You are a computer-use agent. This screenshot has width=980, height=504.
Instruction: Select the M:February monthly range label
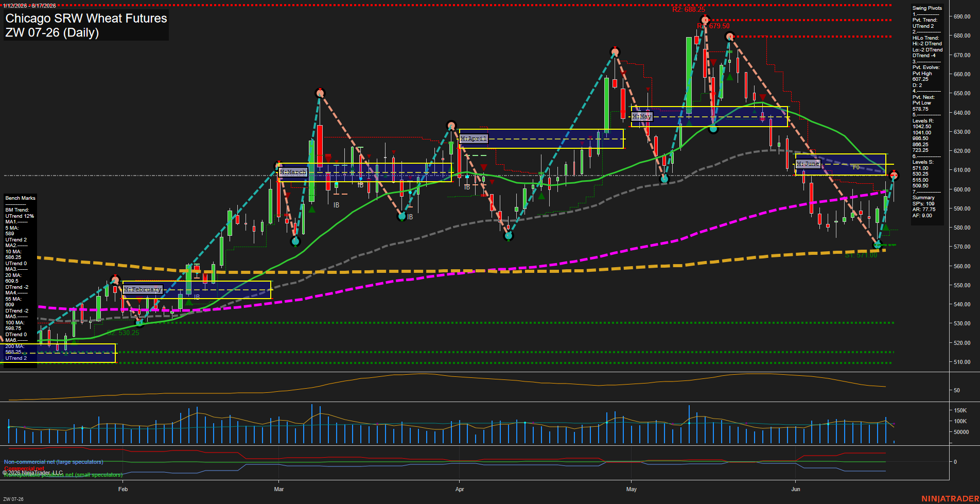143,289
